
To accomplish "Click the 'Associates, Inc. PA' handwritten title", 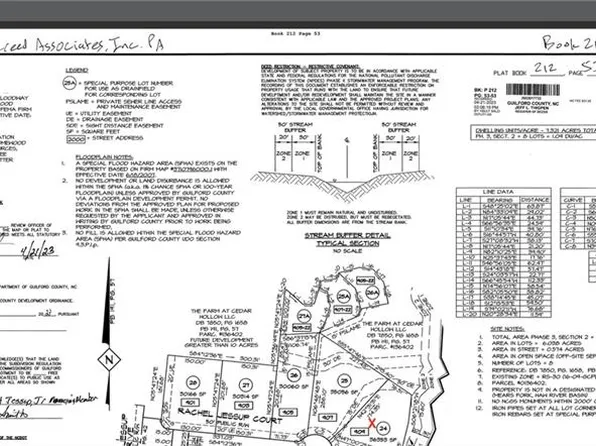I will [x=100, y=44].
